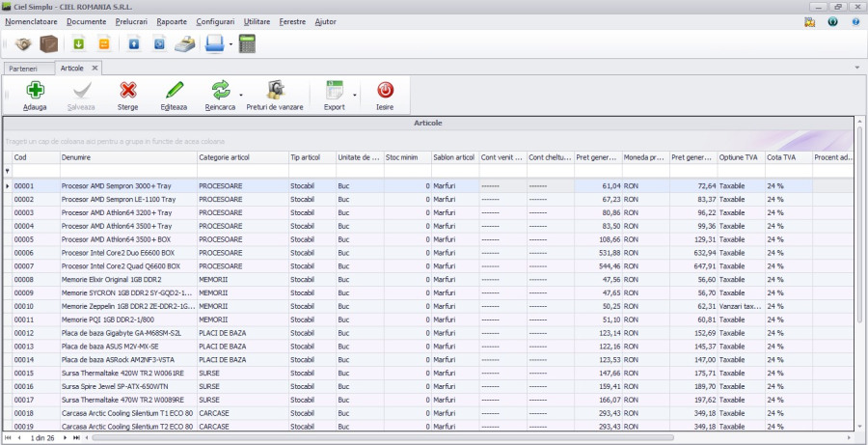Click the cash register icon in the toolbar
868x445 pixels.
click(187, 43)
